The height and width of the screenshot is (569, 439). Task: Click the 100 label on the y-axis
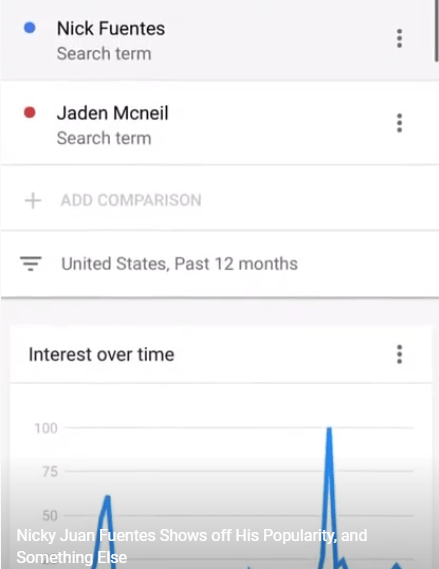coord(46,428)
